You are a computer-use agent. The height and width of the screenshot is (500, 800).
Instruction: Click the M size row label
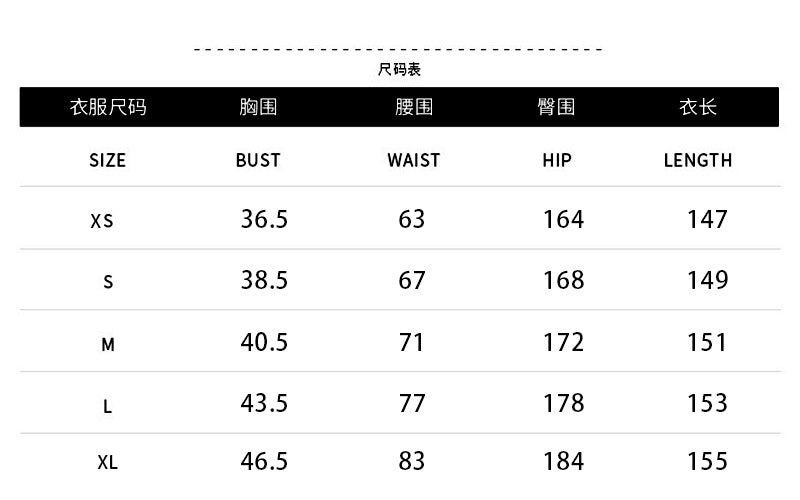[108, 345]
